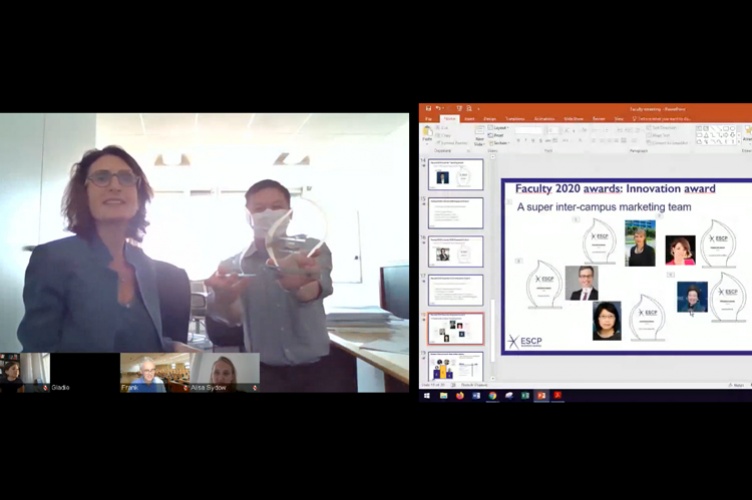752x500 pixels.
Task: Open the Design ribbon tab
Action: [490, 118]
